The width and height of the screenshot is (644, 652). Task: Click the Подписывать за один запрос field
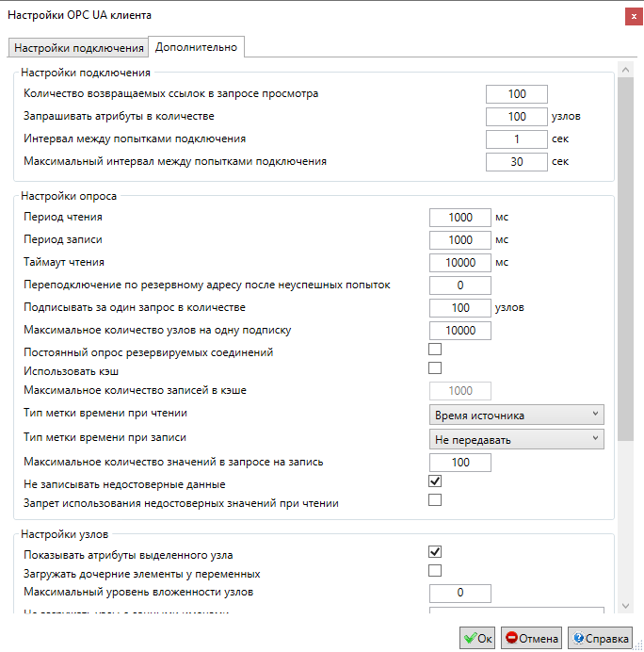tap(460, 308)
